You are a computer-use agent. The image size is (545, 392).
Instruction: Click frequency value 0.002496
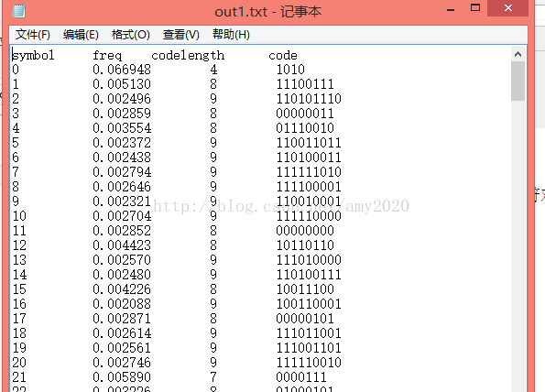click(x=122, y=99)
